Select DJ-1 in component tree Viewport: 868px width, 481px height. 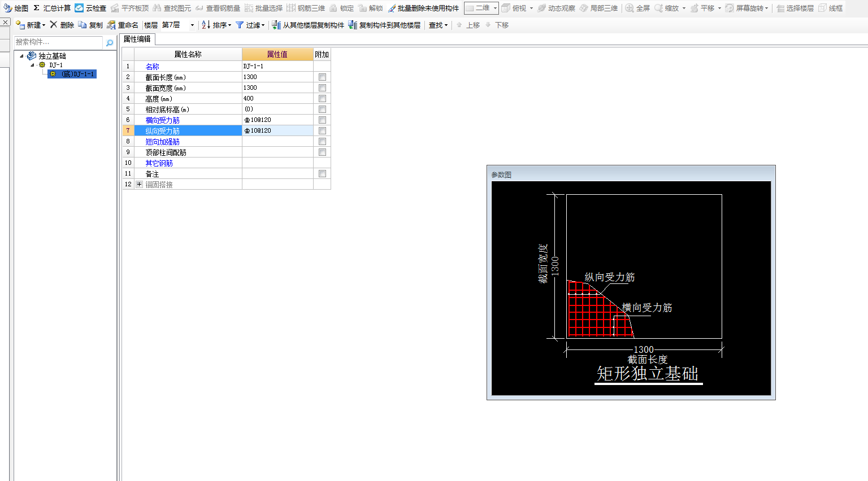click(56, 65)
